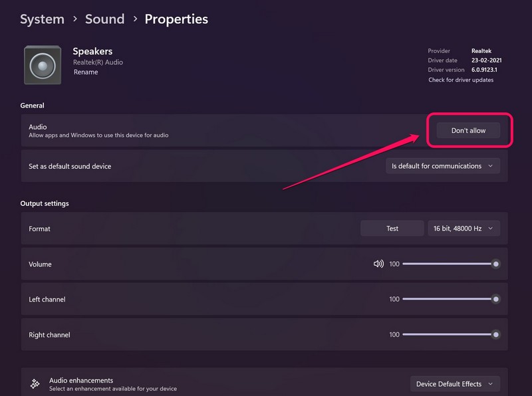Click the chevron between Sound and Properties
532x396 pixels.
pos(134,20)
